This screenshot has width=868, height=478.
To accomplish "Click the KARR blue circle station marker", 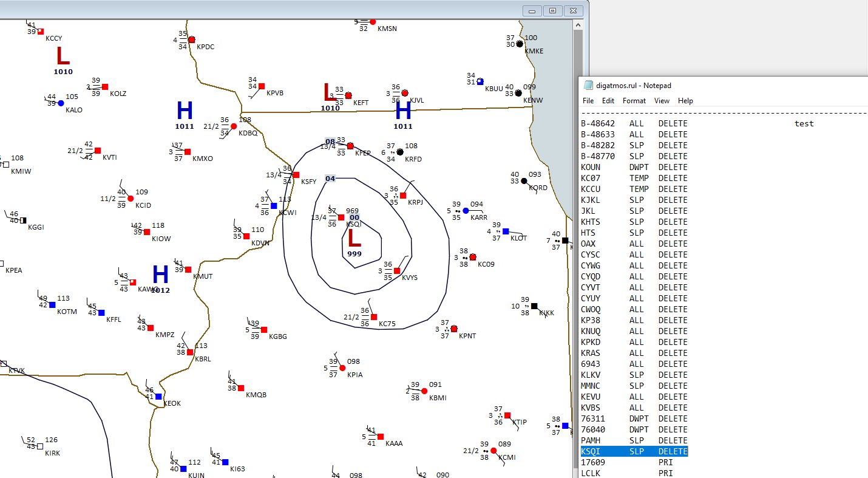I will click(x=466, y=211).
